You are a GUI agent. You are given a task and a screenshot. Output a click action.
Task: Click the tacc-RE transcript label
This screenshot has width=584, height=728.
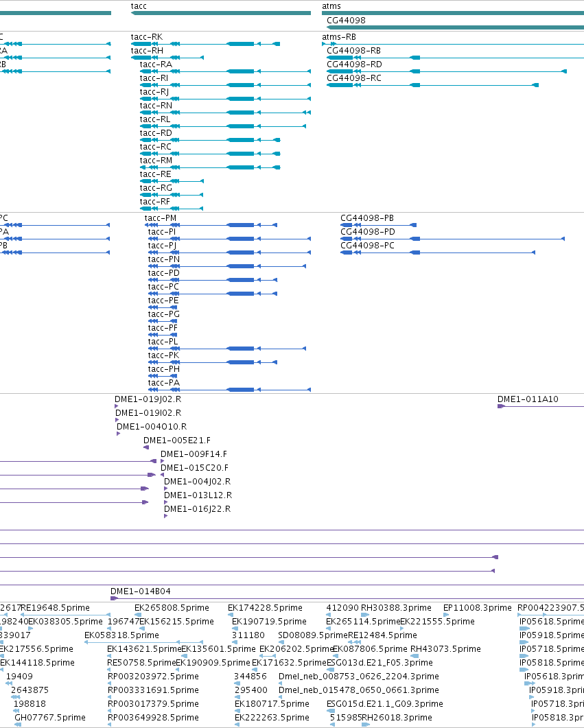[156, 174]
